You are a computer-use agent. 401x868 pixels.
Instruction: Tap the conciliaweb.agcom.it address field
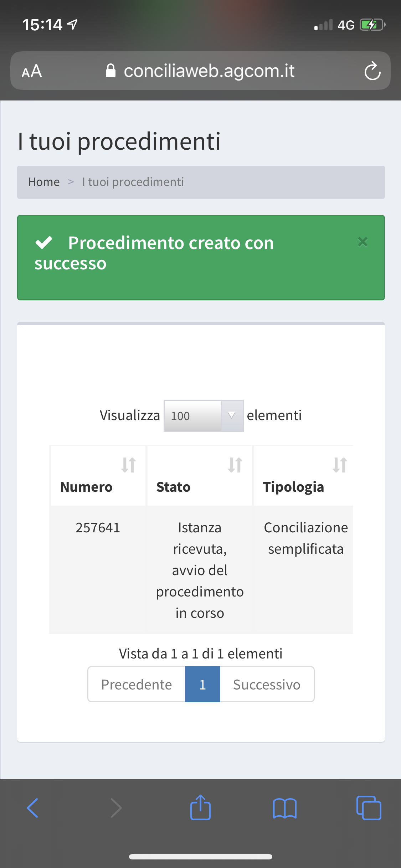(209, 71)
